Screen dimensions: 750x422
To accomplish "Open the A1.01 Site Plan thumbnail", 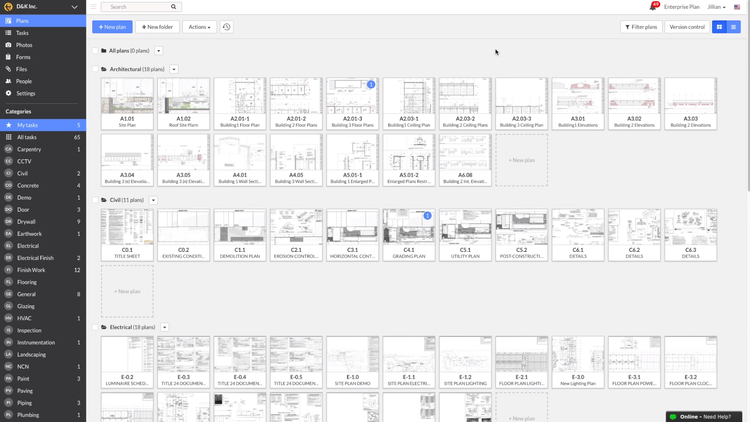I will [x=127, y=98].
